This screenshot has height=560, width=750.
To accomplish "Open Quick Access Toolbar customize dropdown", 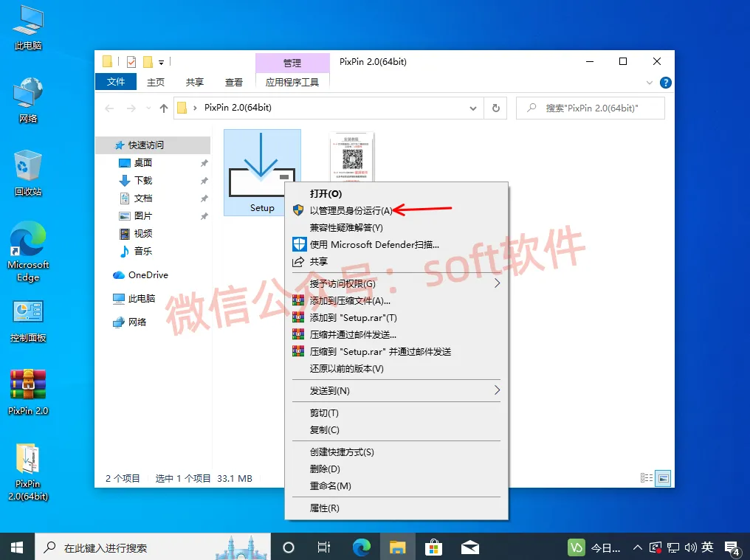I will pyautogui.click(x=162, y=62).
